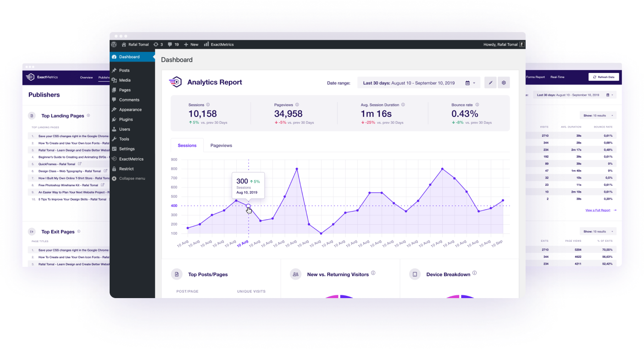Screen dimensions: 644x349
Task: Expand the Show: 10 results dropdown
Action: click(598, 115)
